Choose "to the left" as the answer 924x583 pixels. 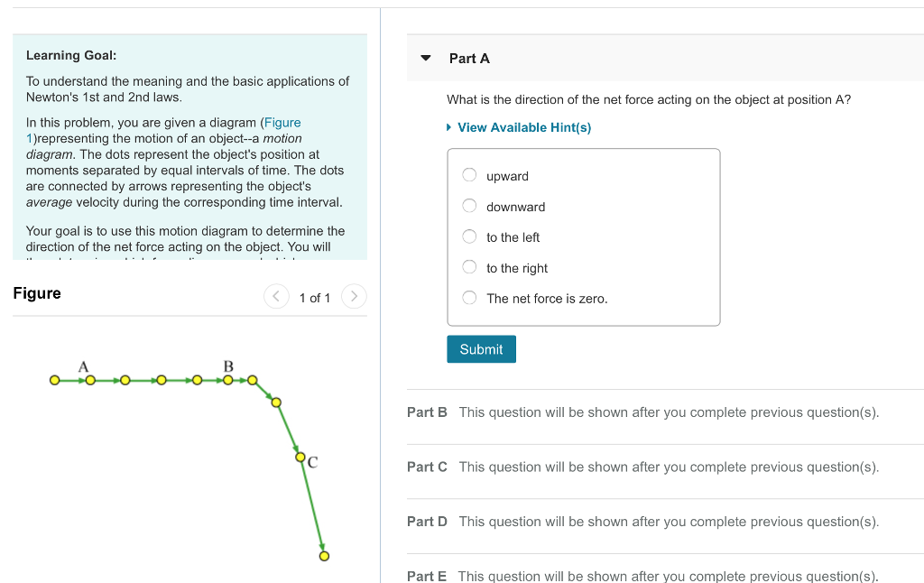click(x=469, y=236)
